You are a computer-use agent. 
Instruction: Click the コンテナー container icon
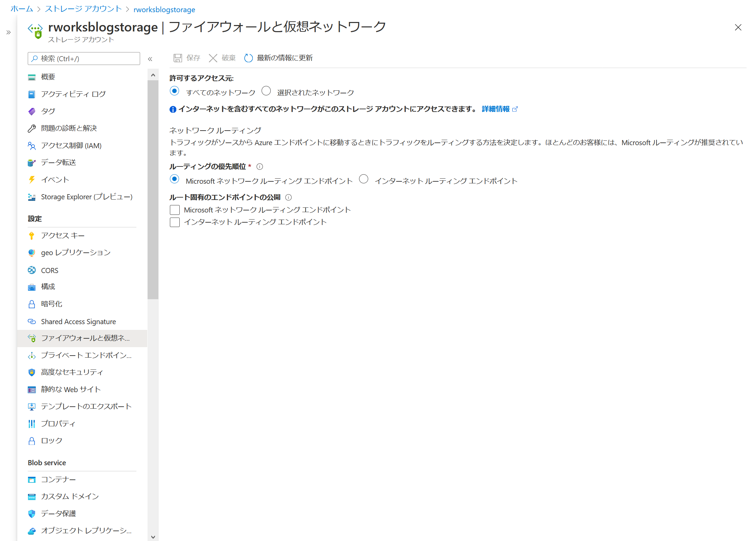pos(32,480)
